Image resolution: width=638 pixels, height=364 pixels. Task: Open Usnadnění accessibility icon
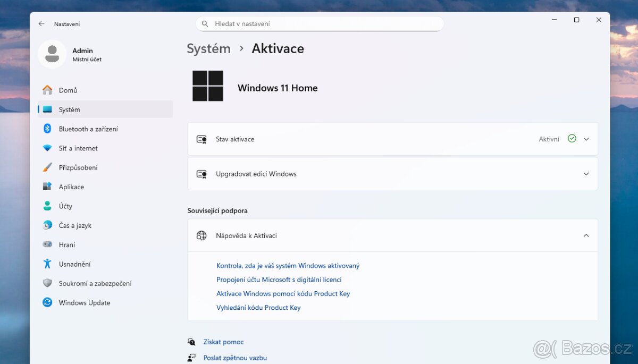(47, 264)
